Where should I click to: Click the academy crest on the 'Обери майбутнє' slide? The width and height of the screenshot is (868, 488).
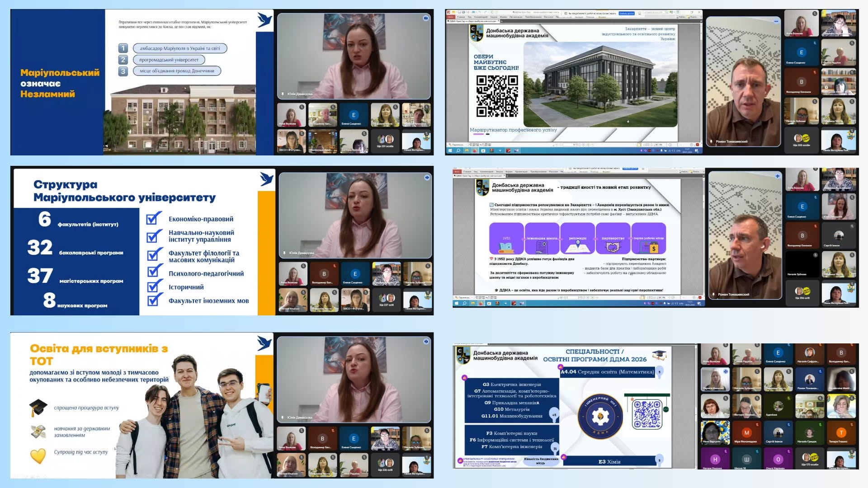[476, 33]
